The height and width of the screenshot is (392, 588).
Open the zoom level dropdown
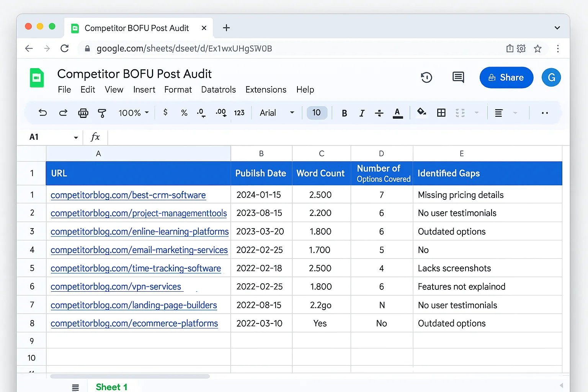click(133, 113)
